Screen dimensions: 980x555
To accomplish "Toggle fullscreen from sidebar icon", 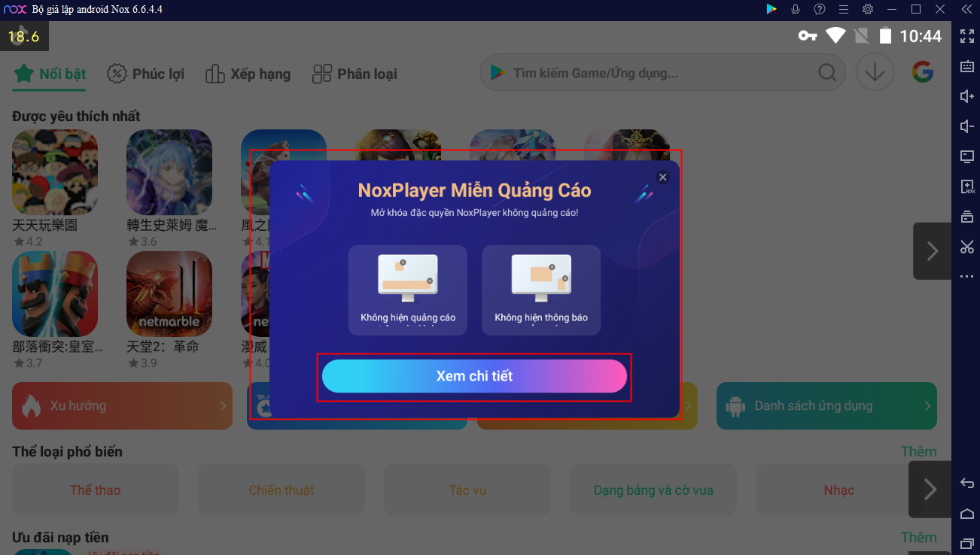I will tap(967, 36).
